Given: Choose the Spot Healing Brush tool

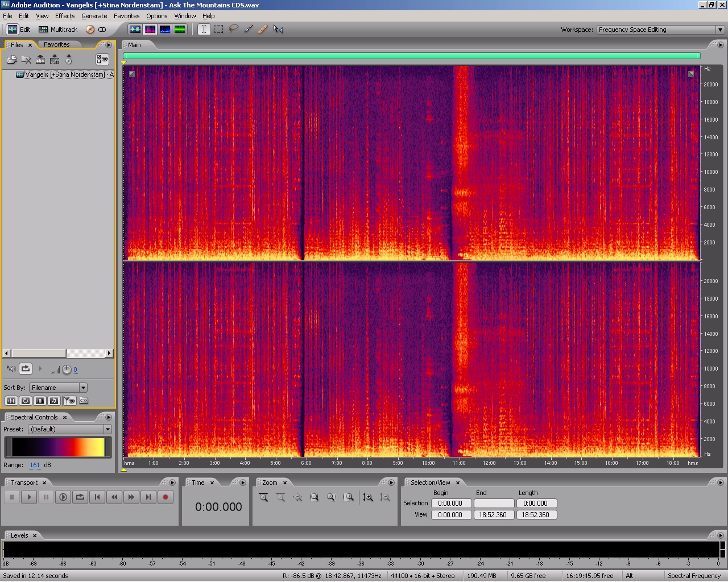Looking at the screenshot, I should [263, 29].
